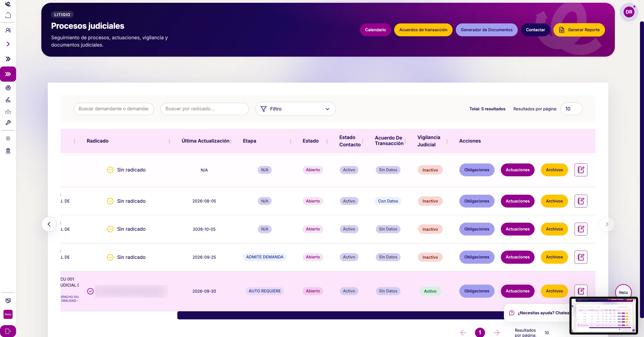Open the Calendario section
The image size is (644, 337).
pyautogui.click(x=375, y=30)
